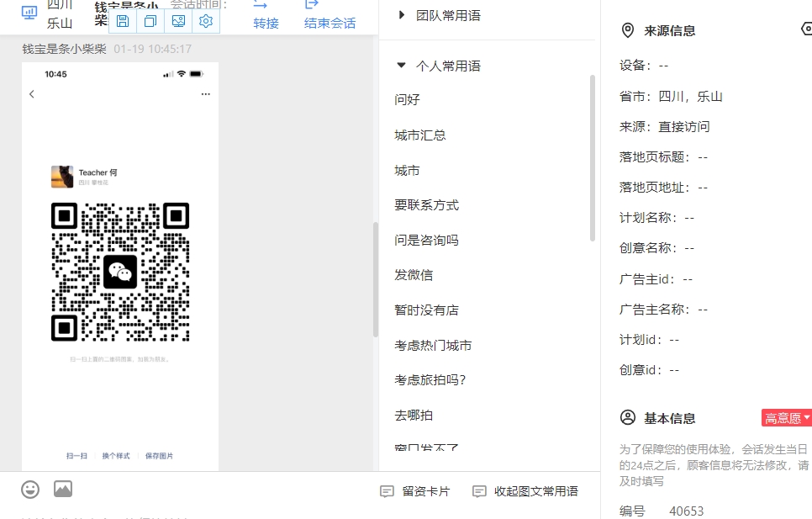Select the 问好 quick phrase
Image resolution: width=812 pixels, height=519 pixels.
[407, 99]
